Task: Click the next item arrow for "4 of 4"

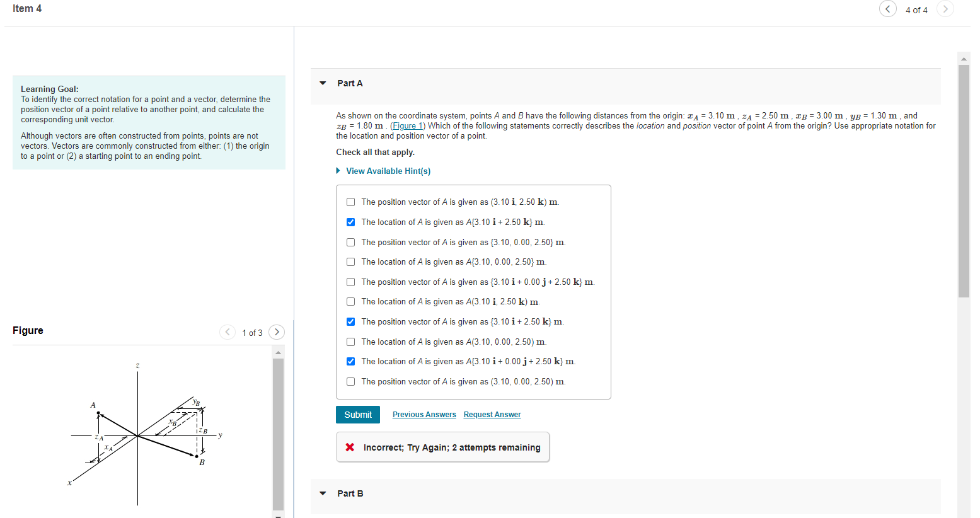Action: (945, 9)
